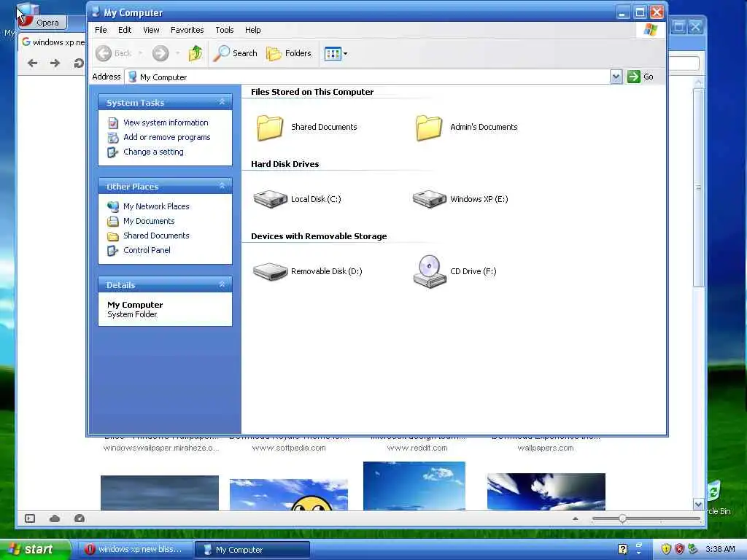This screenshot has width=747, height=560.
Task: Open the Address bar dropdown
Action: point(616,77)
